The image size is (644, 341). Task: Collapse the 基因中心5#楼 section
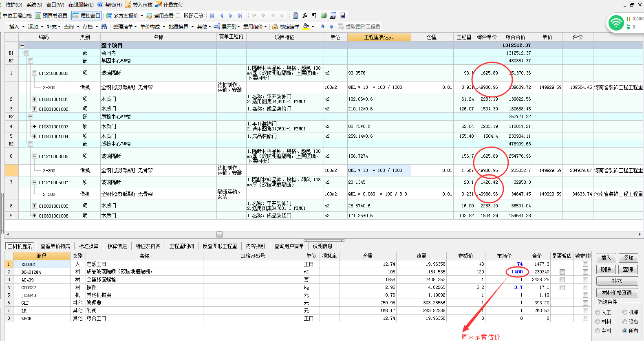[x=30, y=61]
